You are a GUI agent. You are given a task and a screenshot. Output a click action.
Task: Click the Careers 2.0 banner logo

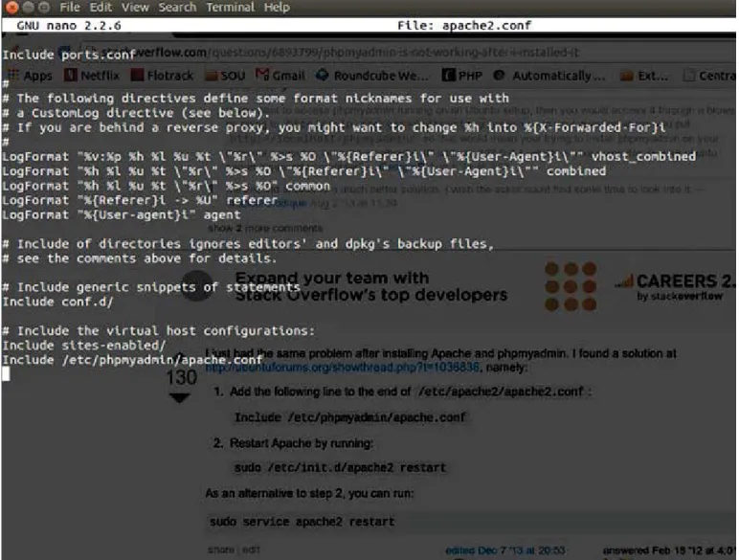click(x=675, y=285)
